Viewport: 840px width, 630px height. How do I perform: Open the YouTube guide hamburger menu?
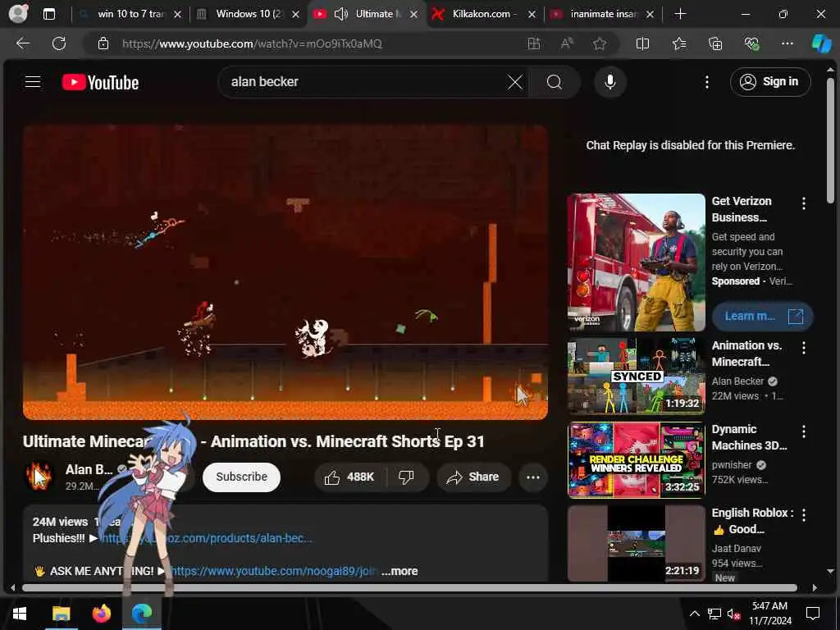[33, 82]
